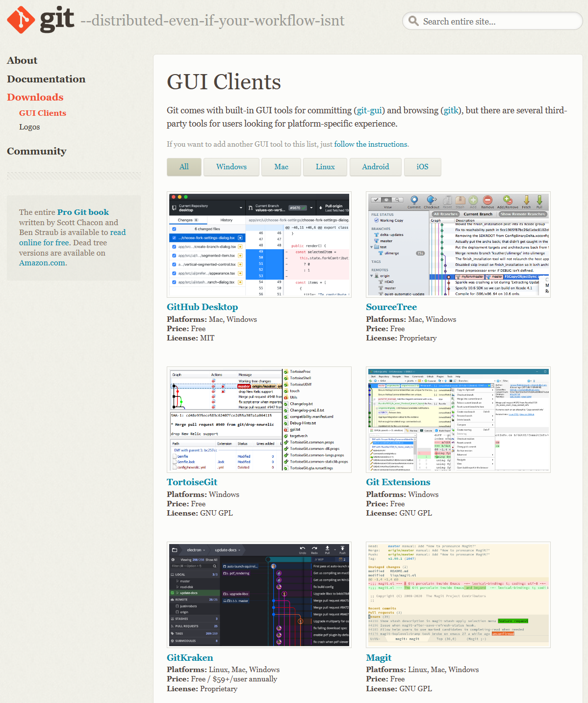588x703 pixels.
Task: Open the Git Extensions title link
Action: (x=398, y=482)
